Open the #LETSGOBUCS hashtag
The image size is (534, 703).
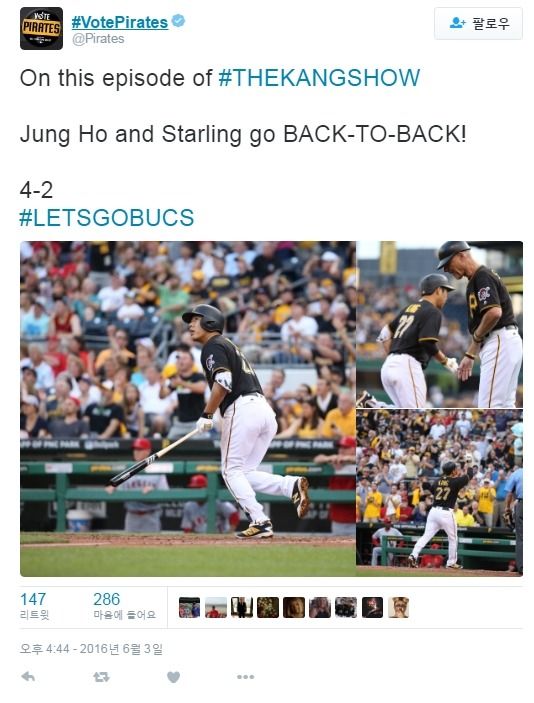pos(107,218)
